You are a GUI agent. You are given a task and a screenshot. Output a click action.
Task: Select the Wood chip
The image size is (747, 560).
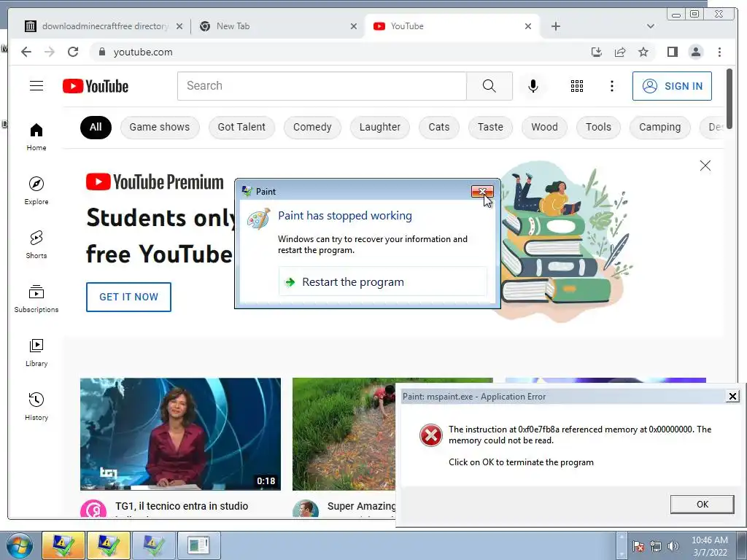point(544,127)
